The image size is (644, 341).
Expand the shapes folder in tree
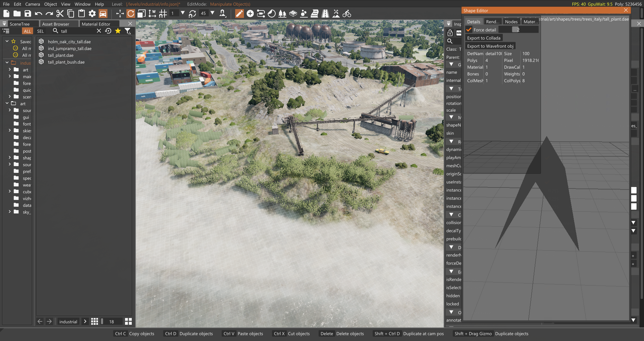click(9, 158)
